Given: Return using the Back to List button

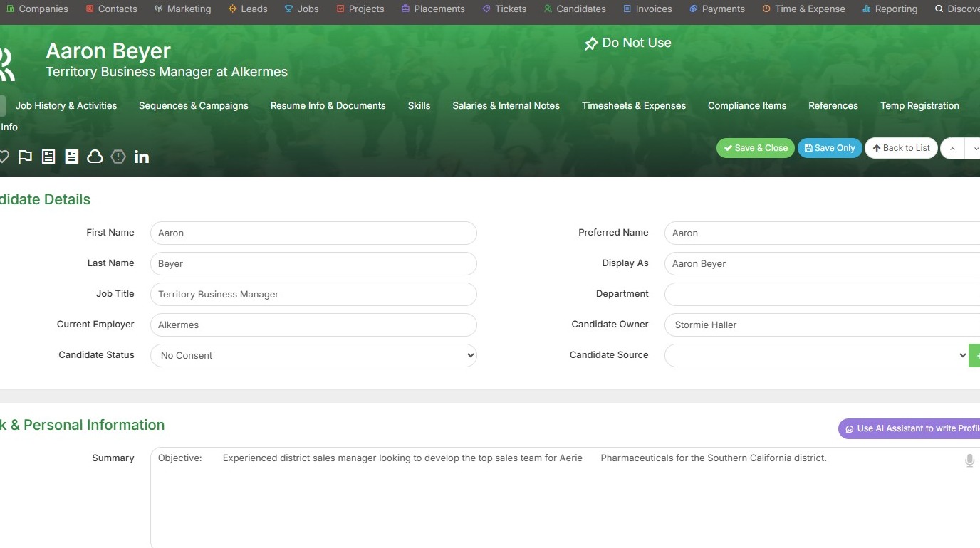Looking at the screenshot, I should (901, 148).
